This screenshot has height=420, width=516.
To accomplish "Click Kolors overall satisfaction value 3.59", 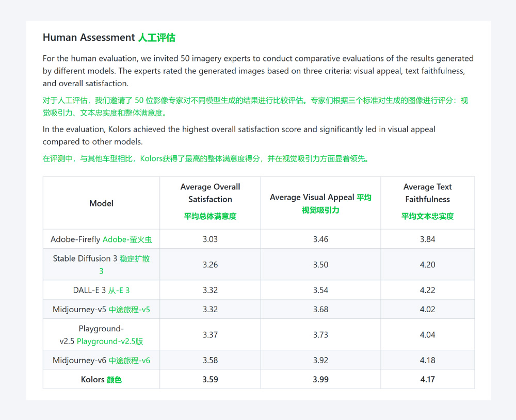I will 210,380.
